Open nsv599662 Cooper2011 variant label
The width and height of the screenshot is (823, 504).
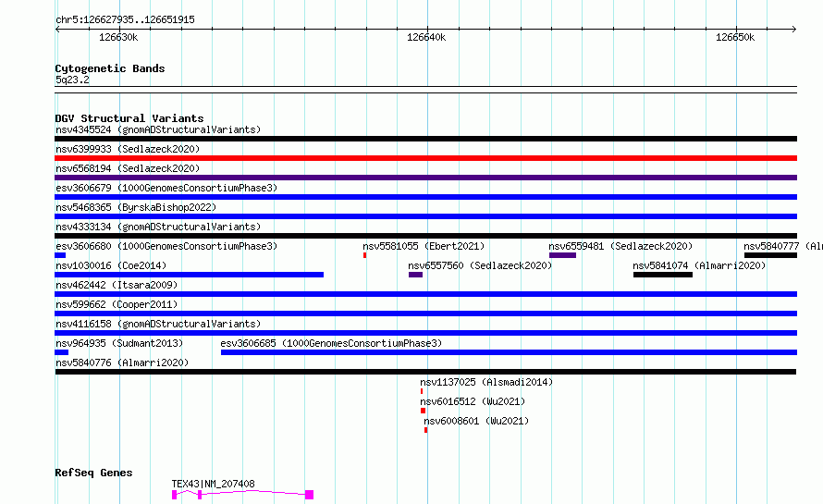coord(117,304)
